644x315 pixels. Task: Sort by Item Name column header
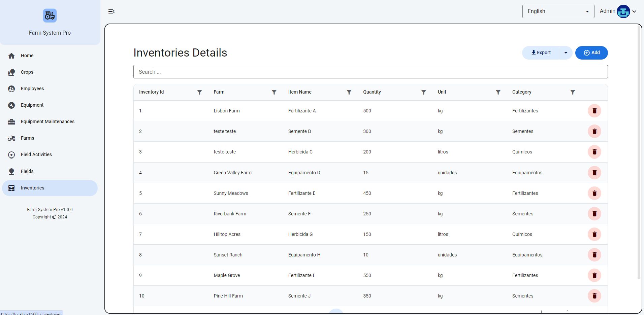pyautogui.click(x=300, y=92)
